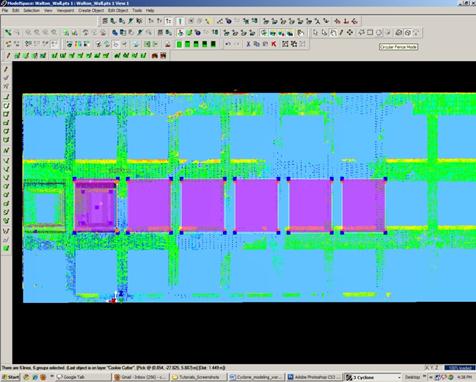Select the Circular Fence Mode tool
Image resolution: width=476 pixels, height=382 pixels.
[379, 33]
